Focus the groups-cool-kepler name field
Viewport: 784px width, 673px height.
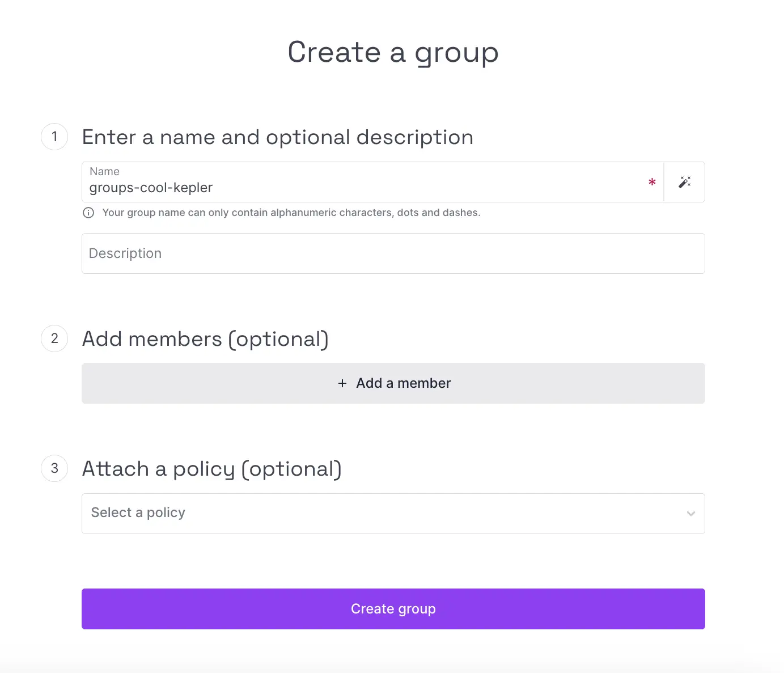[x=363, y=188]
